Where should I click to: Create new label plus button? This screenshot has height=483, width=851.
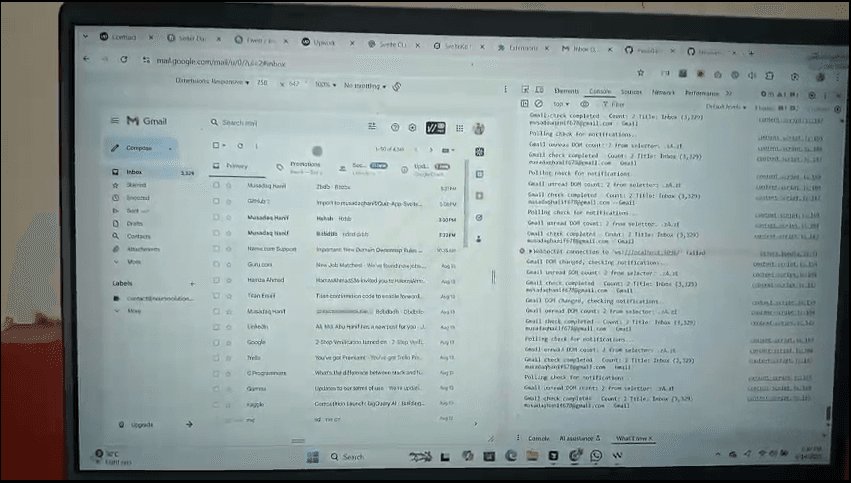click(192, 283)
